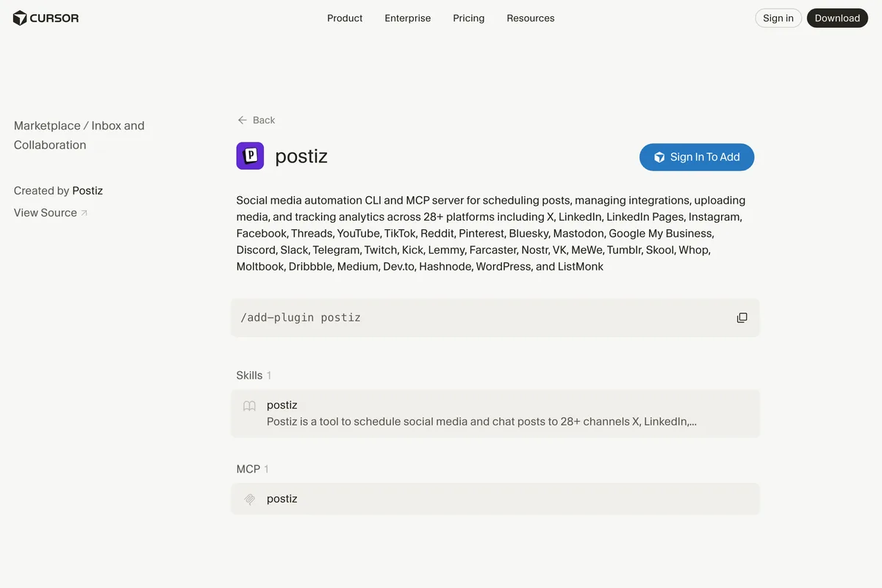The width and height of the screenshot is (882, 588).
Task: Click the Sign in button
Action: [x=778, y=18]
